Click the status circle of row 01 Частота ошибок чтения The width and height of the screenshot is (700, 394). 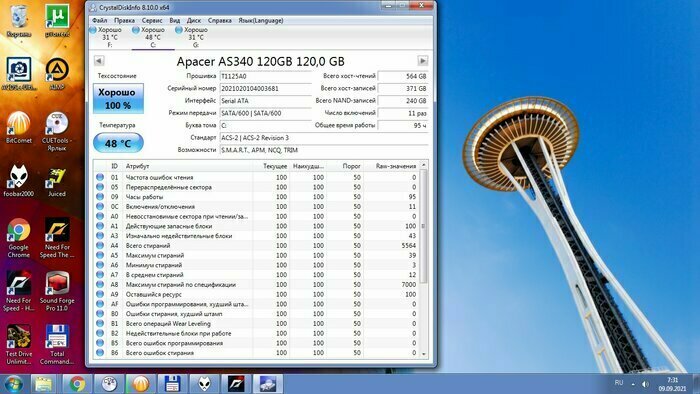point(100,177)
